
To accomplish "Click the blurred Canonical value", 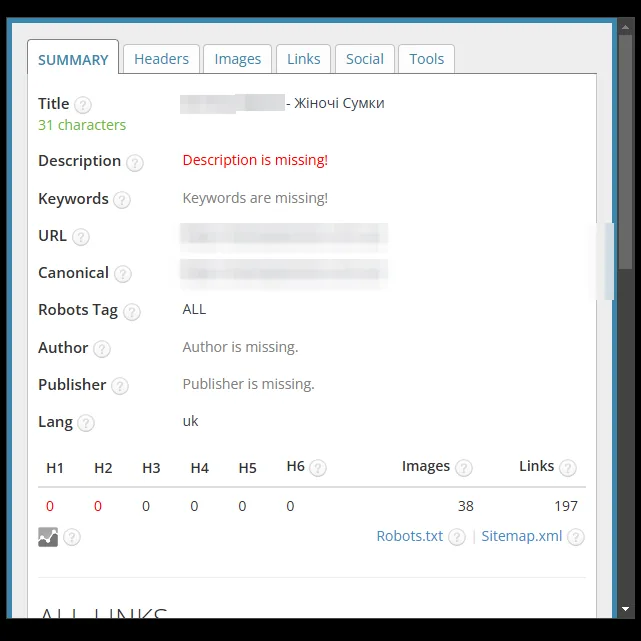I will (284, 273).
